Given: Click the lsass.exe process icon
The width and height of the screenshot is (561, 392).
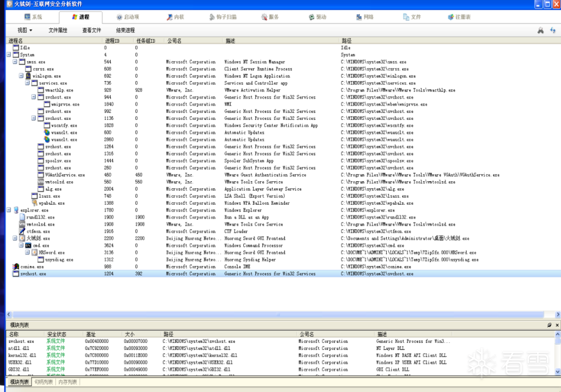Looking at the screenshot, I should pyautogui.click(x=35, y=196).
